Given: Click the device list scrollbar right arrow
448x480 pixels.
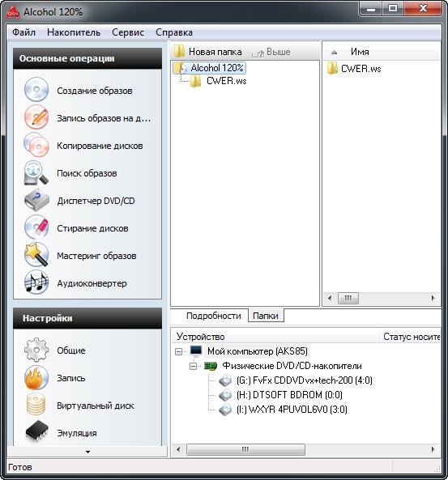Looking at the screenshot, I should pos(433,450).
